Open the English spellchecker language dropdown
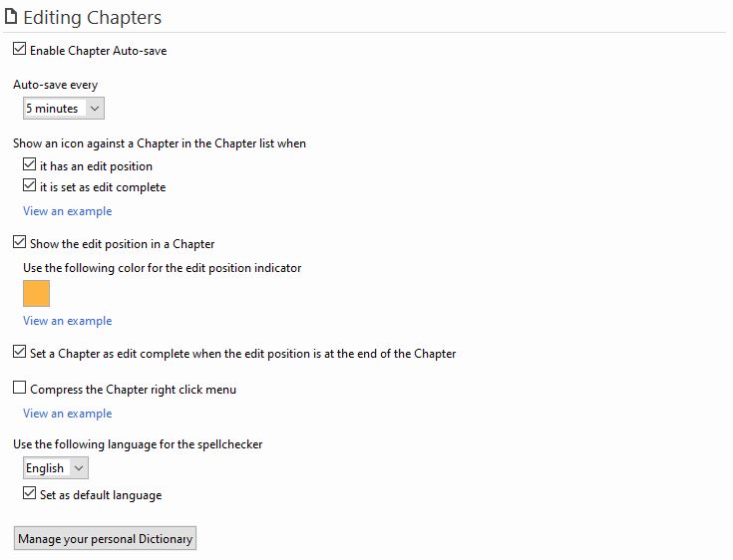The width and height of the screenshot is (733, 560). point(56,468)
